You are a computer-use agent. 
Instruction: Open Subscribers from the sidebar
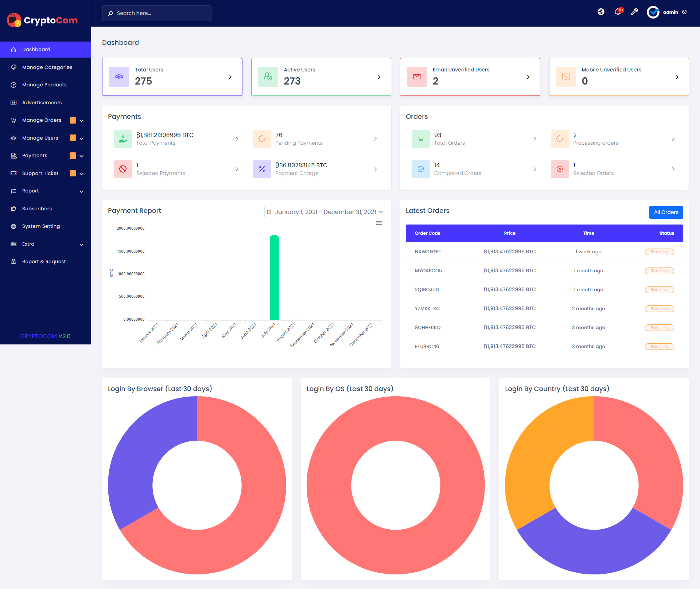pyautogui.click(x=37, y=209)
